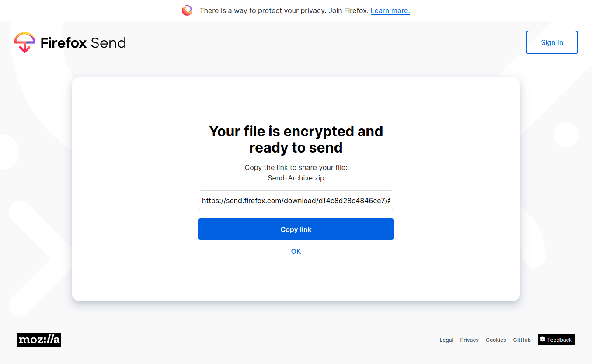Visit the GitHub footer link

pos(522,340)
